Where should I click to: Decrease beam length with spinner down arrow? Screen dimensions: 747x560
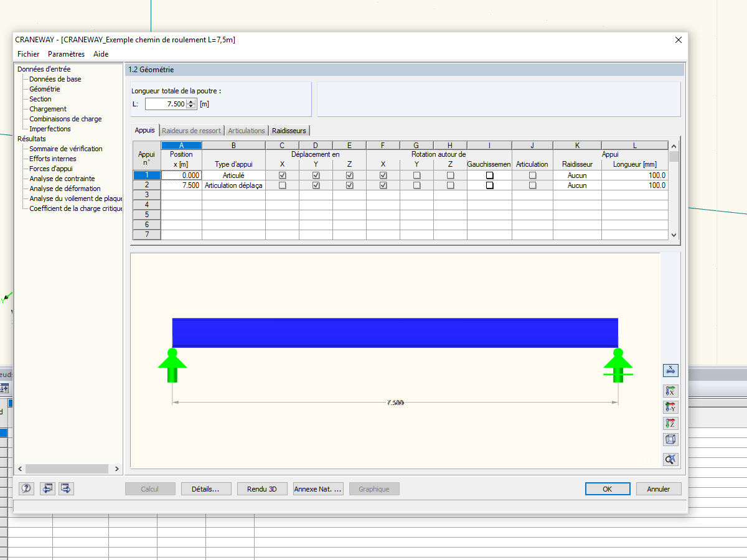[x=191, y=106]
